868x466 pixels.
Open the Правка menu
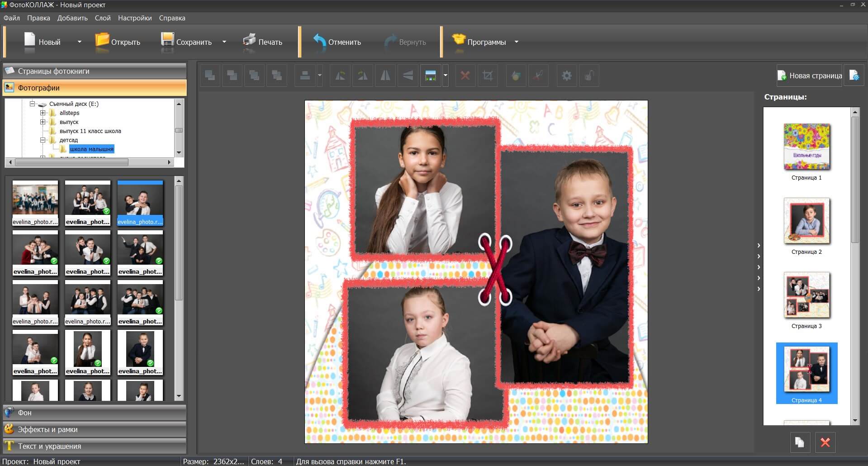click(x=38, y=18)
